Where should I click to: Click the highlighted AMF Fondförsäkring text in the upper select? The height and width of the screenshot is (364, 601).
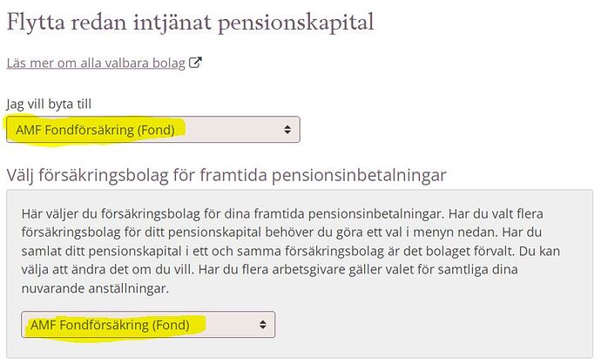[94, 130]
